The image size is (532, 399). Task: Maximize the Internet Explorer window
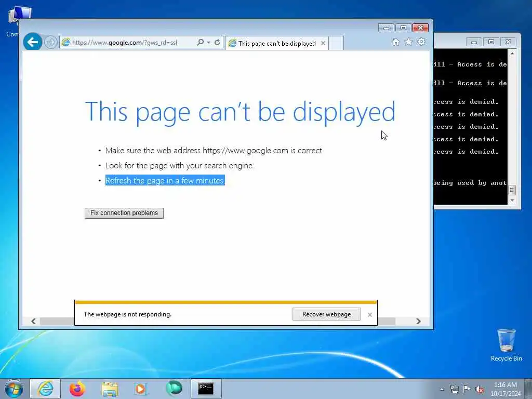point(403,28)
